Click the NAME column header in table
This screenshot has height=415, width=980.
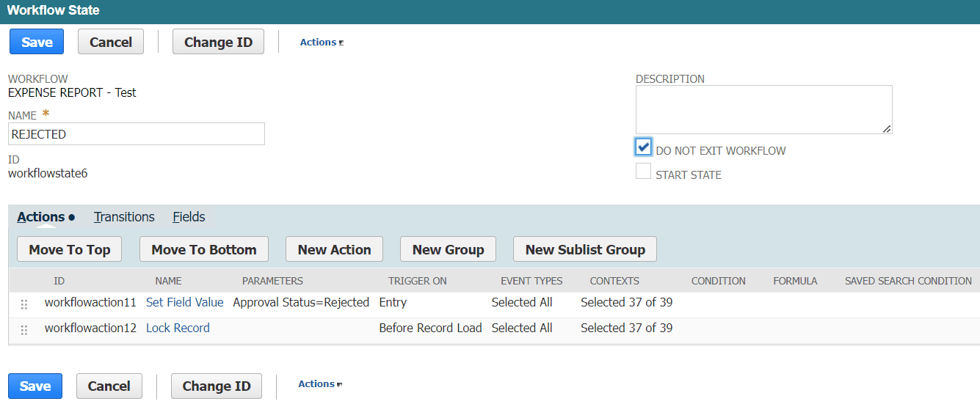tap(168, 281)
